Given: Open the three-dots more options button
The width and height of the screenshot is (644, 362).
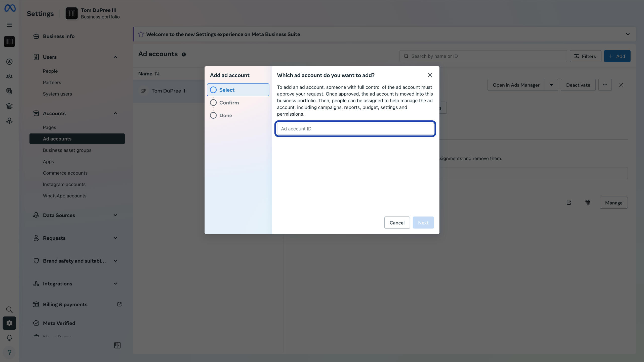Looking at the screenshot, I should (x=605, y=85).
